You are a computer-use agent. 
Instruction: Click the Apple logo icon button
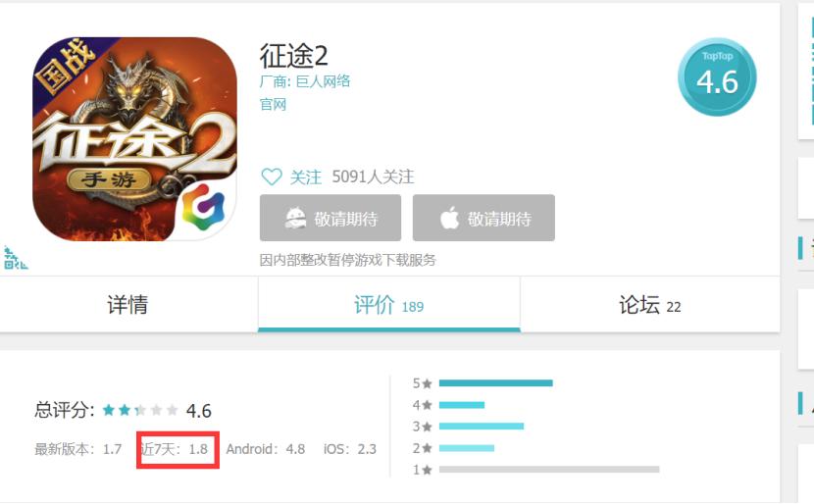click(483, 218)
